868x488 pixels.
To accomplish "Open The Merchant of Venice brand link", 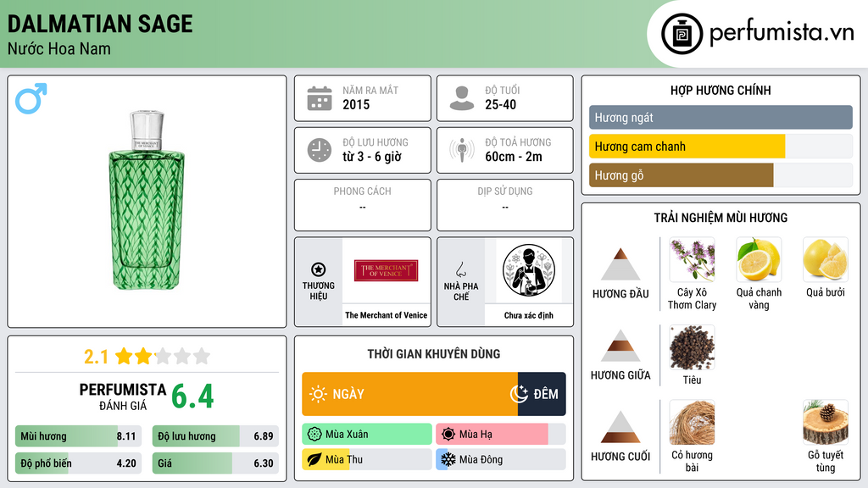I will (x=386, y=315).
